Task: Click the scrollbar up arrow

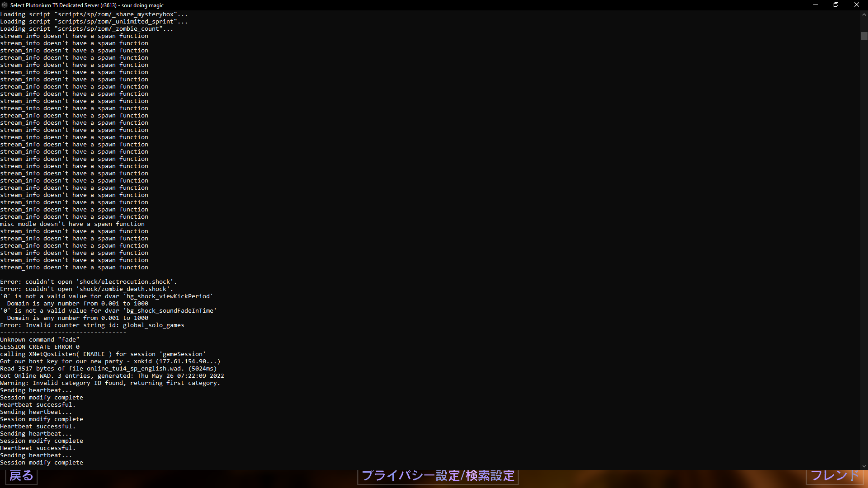Action: pyautogui.click(x=864, y=14)
